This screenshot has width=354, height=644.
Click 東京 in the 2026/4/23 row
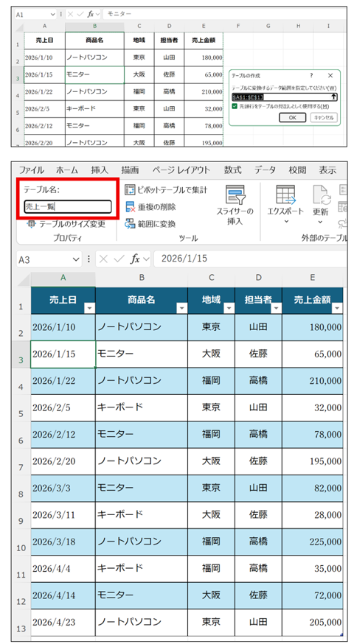pyautogui.click(x=211, y=622)
